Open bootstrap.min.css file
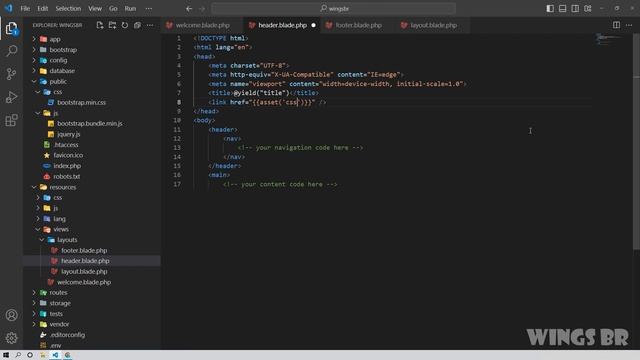The image size is (640, 360). tap(82, 102)
